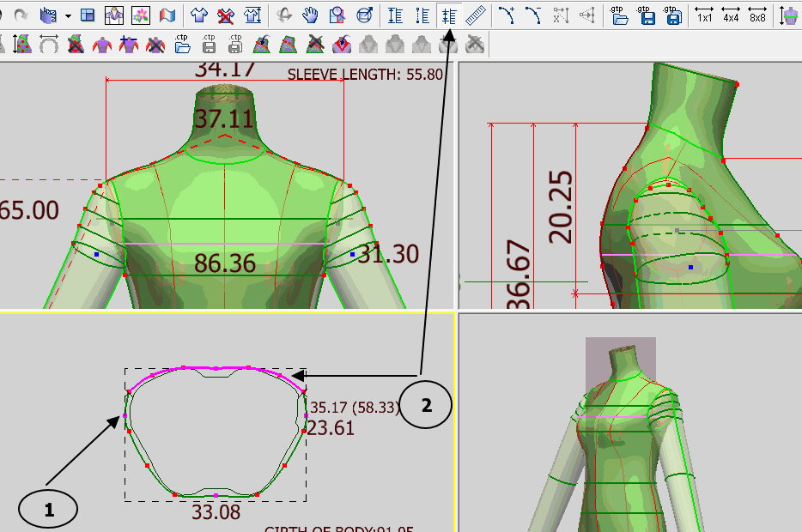Viewport: 802px width, 532px height.
Task: Set grid density to 8x8
Action: (757, 15)
